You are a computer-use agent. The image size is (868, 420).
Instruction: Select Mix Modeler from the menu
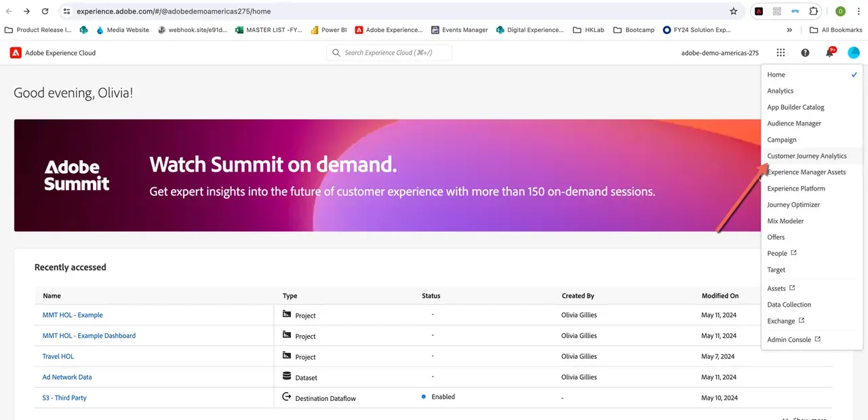coord(785,221)
